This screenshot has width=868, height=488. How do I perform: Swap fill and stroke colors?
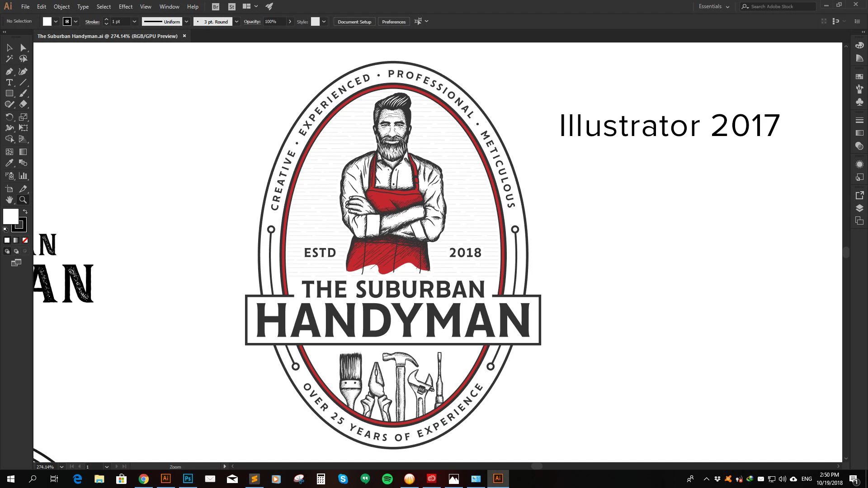point(25,211)
